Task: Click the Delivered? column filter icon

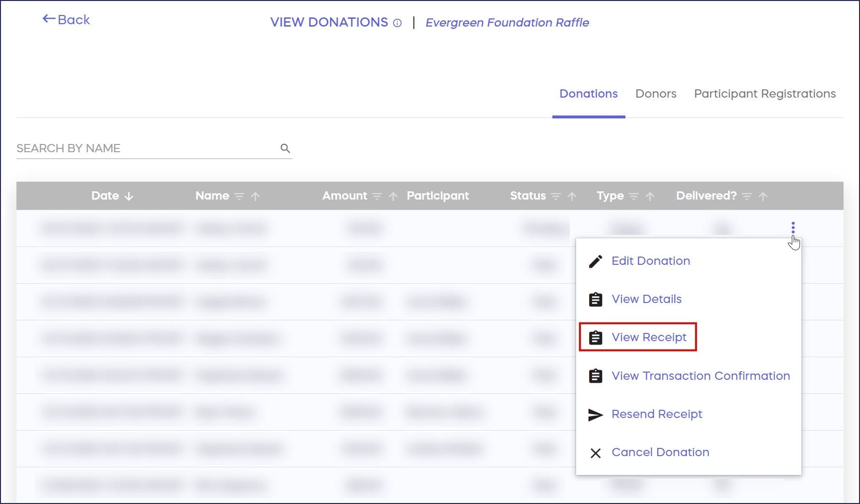Action: point(747,196)
